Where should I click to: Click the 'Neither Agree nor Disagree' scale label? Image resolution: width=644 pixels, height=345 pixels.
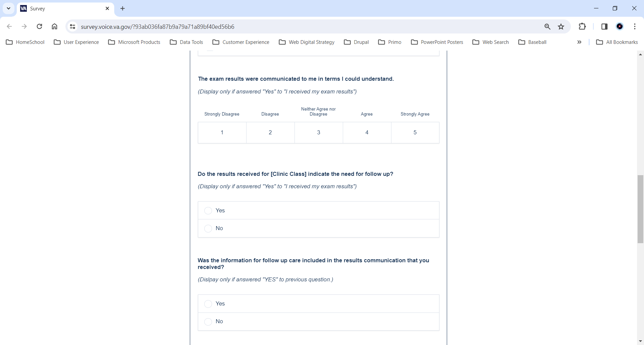click(318, 112)
